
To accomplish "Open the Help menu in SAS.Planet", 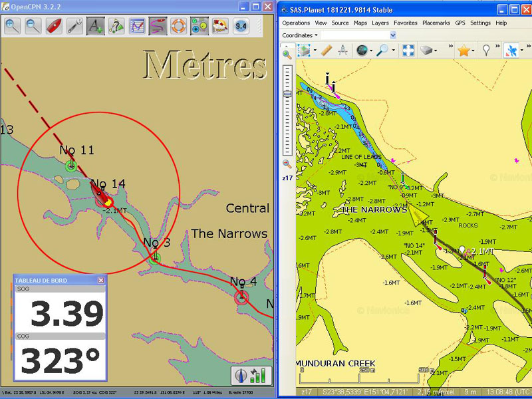I will pos(501,23).
